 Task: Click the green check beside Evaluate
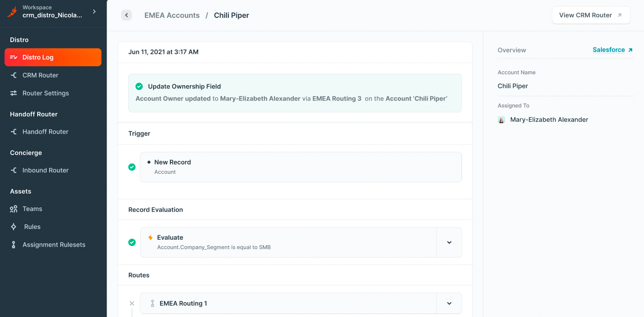(132, 242)
